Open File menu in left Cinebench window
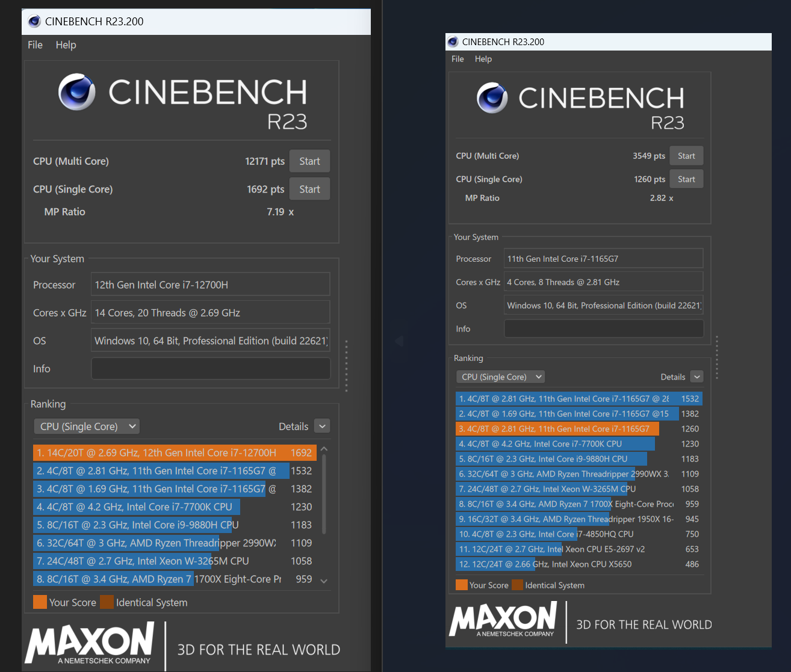Image resolution: width=791 pixels, height=672 pixels. (x=35, y=45)
